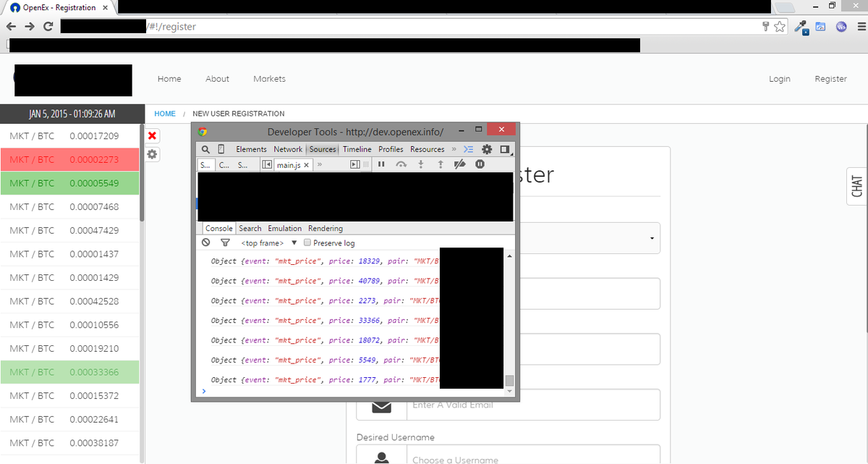
Task: Click the DevTools search magnifier icon
Action: 205,149
